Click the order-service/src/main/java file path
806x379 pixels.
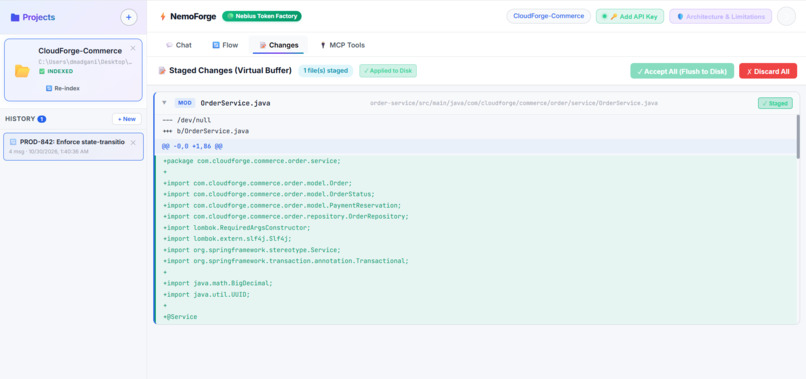coord(514,103)
